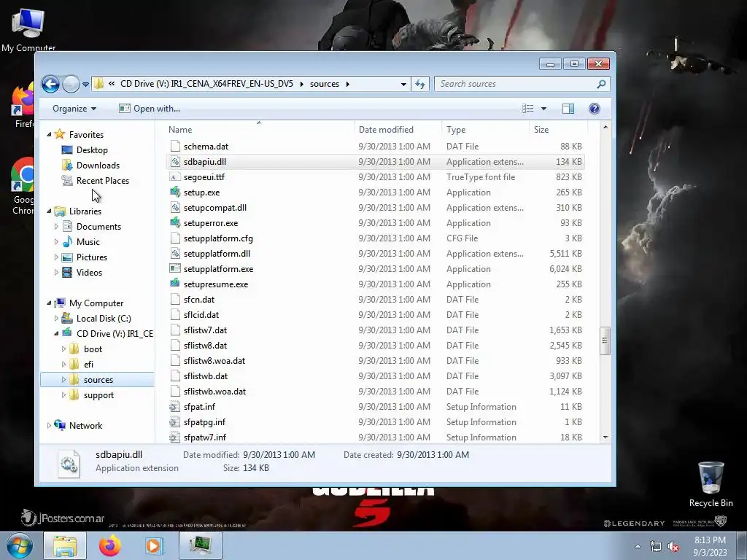
Task: Click the CD Drive (V:) breadcrumb segment
Action: click(206, 84)
